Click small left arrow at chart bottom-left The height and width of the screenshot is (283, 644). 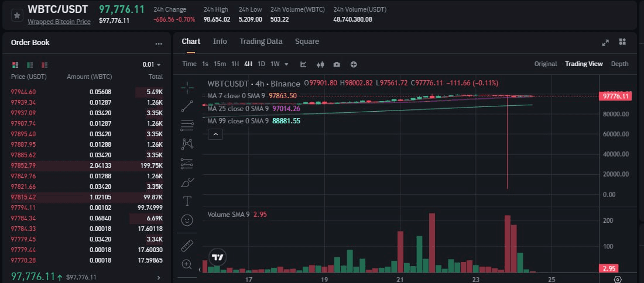tap(200, 270)
